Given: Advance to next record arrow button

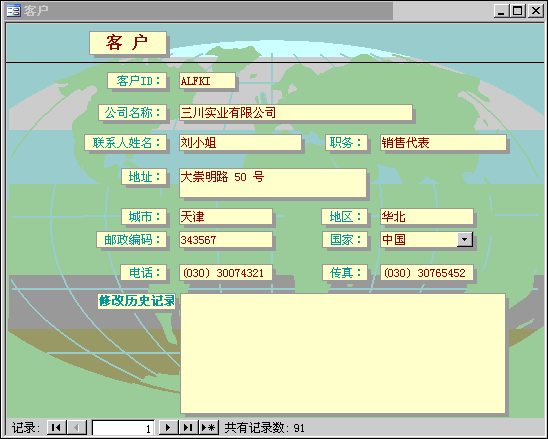Looking at the screenshot, I should click(168, 427).
